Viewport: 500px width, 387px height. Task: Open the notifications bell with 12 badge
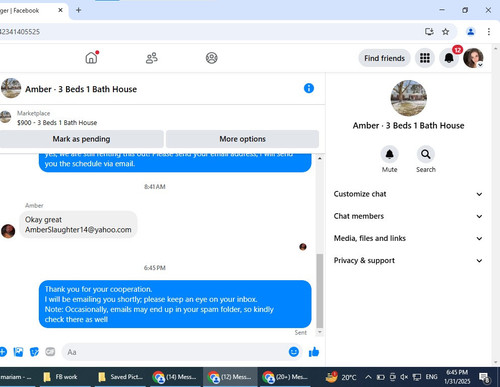(449, 58)
